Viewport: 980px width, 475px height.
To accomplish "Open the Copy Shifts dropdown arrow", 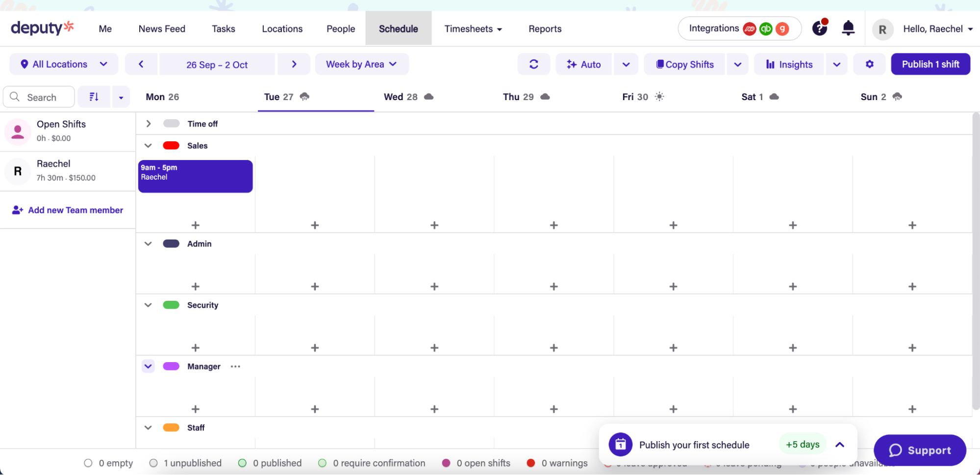I will (x=737, y=64).
